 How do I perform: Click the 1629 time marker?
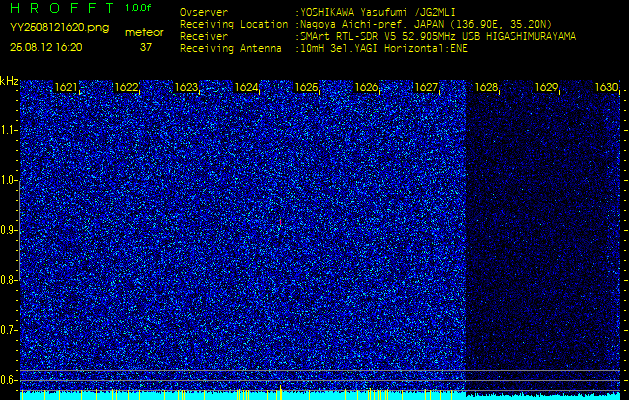[546, 87]
